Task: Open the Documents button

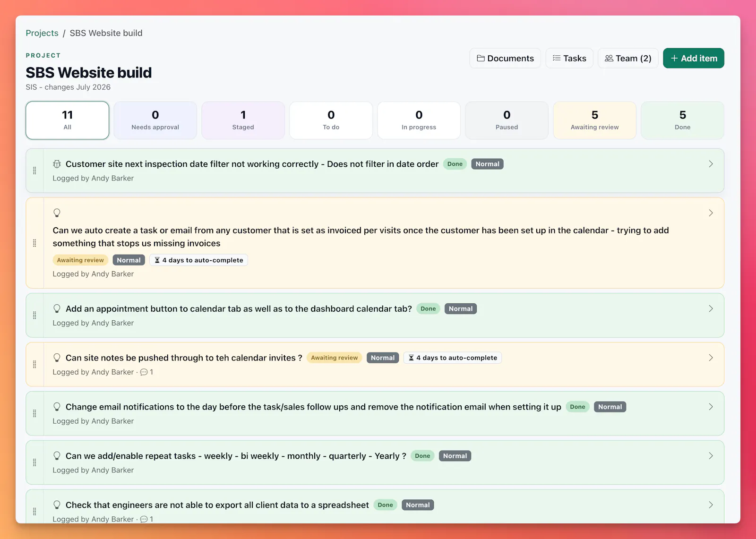Action: click(505, 58)
